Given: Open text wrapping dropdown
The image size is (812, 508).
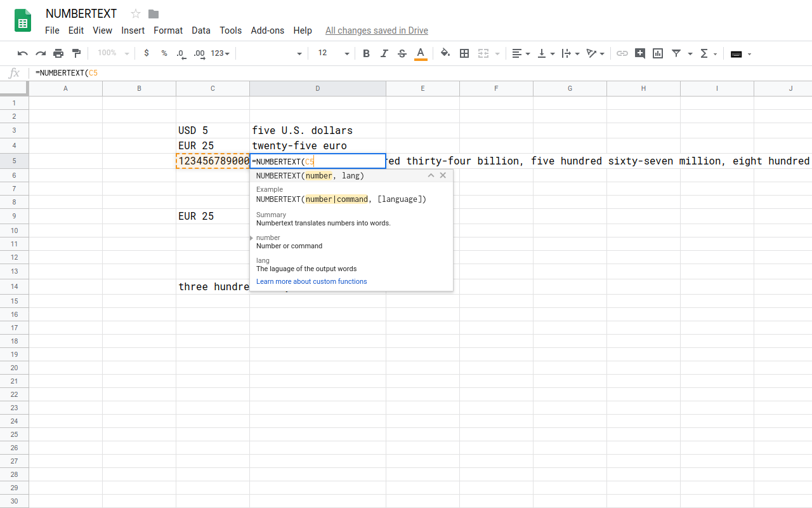Looking at the screenshot, I should pyautogui.click(x=571, y=53).
